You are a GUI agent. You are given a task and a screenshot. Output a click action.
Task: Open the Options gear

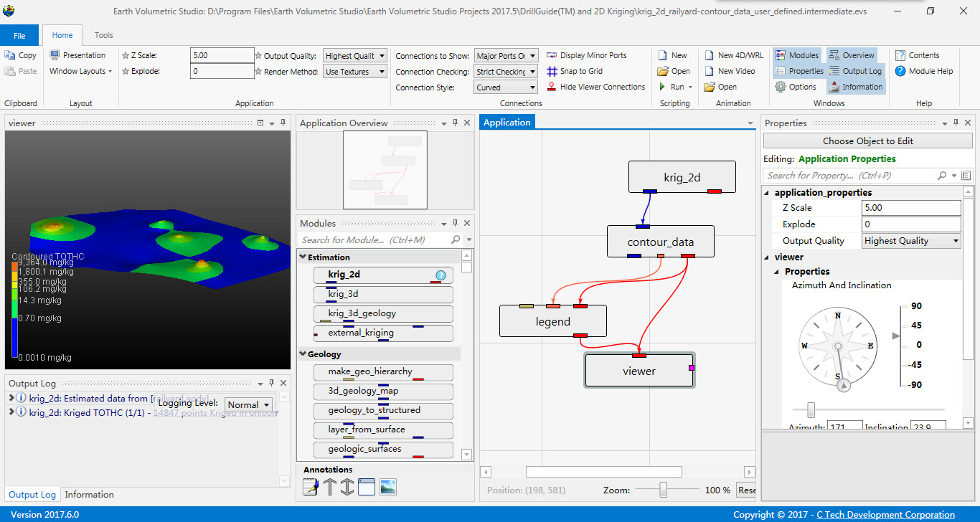(x=781, y=87)
